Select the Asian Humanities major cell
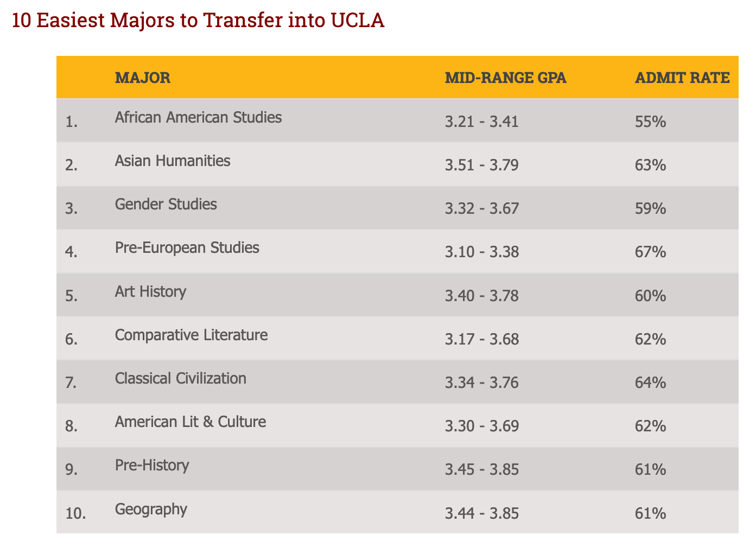This screenshot has width=756, height=548. (173, 161)
